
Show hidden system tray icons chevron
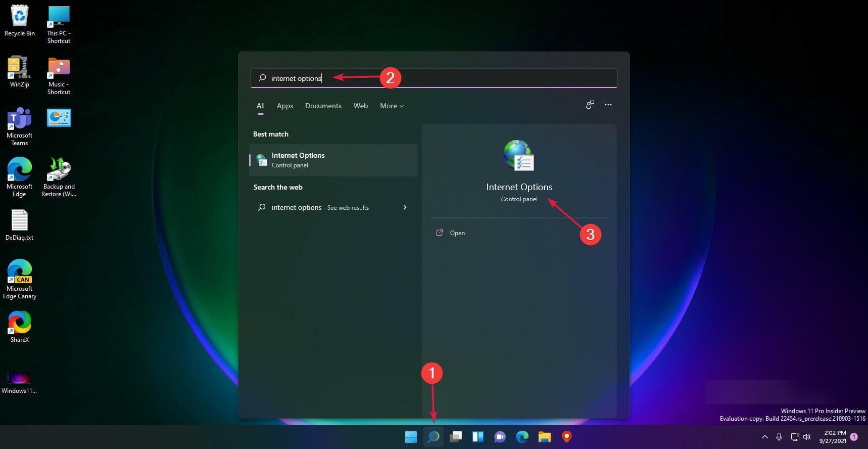pyautogui.click(x=764, y=437)
